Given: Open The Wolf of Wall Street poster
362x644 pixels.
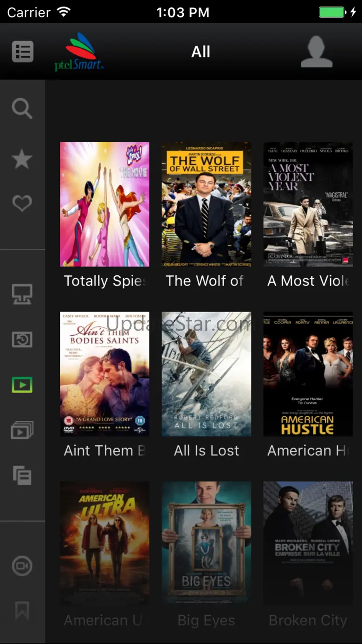Looking at the screenshot, I should pyautogui.click(x=207, y=204).
